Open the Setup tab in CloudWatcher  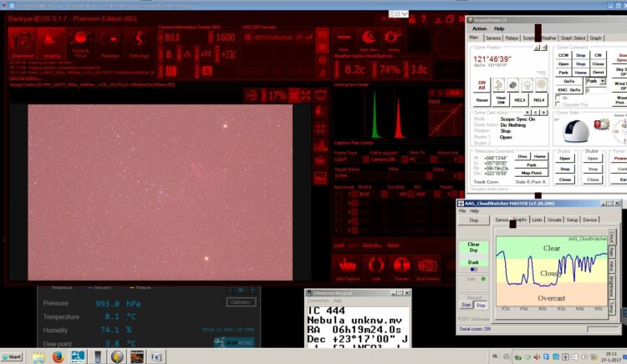[572, 220]
